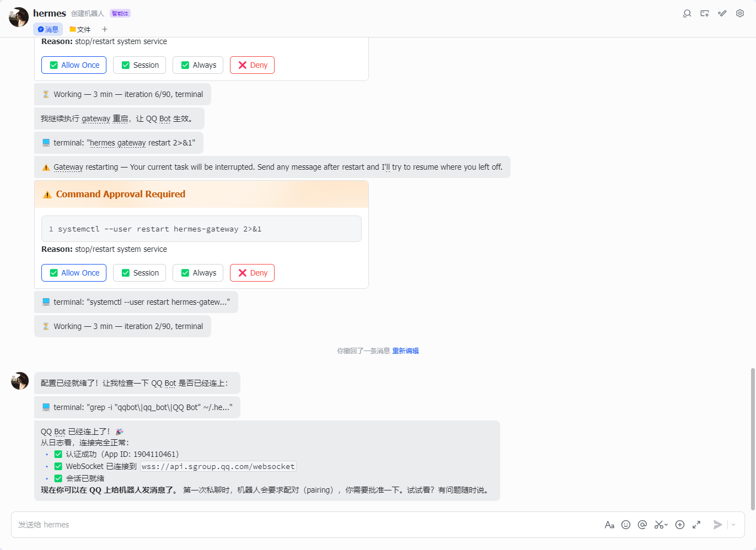The height and width of the screenshot is (550, 756).
Task: Open text formatting Aa icon
Action: (x=609, y=525)
